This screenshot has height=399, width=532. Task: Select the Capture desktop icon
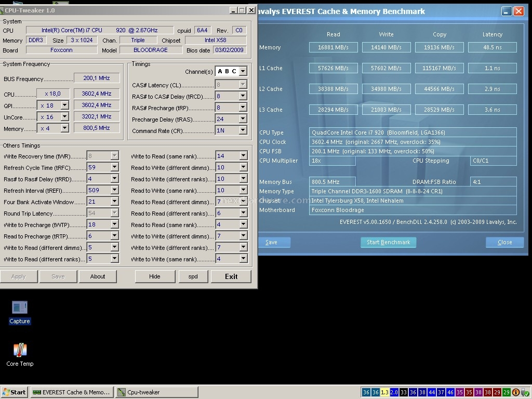20,312
